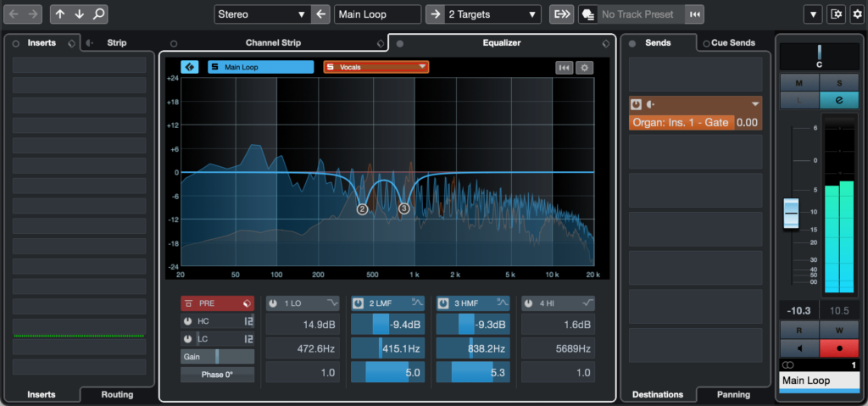Screen dimensions: 868x406
Task: Click the 3 HMF parametric filter type icon
Action: click(503, 303)
